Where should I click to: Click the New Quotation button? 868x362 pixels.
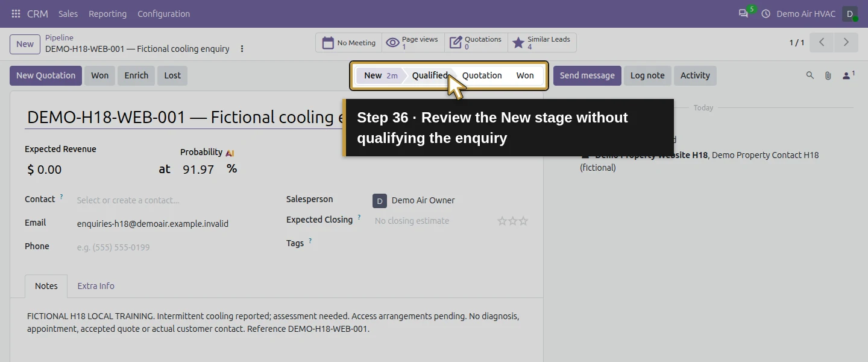tap(46, 75)
